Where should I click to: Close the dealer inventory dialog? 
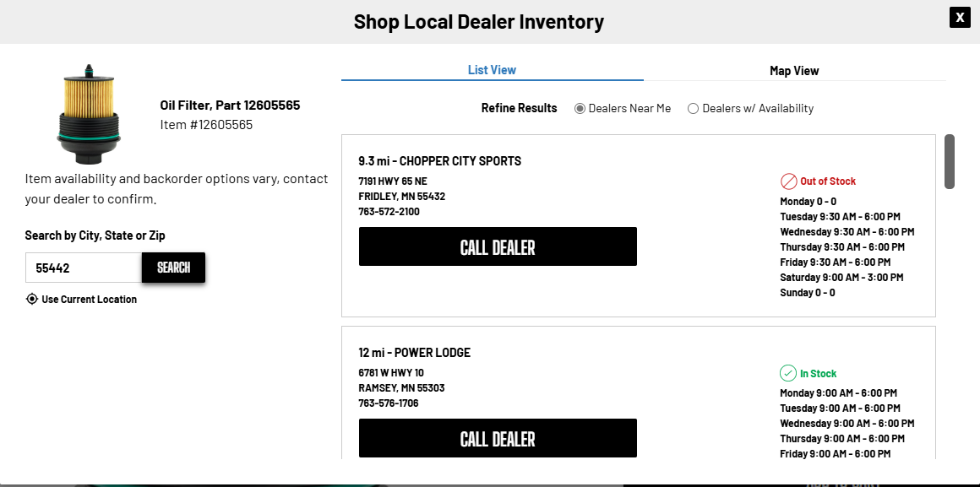[960, 17]
